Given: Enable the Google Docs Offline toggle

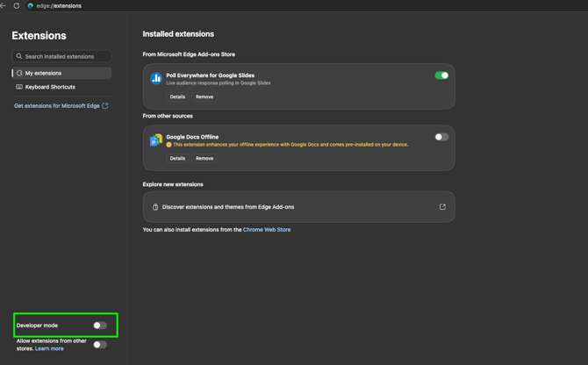Looking at the screenshot, I should [x=441, y=137].
